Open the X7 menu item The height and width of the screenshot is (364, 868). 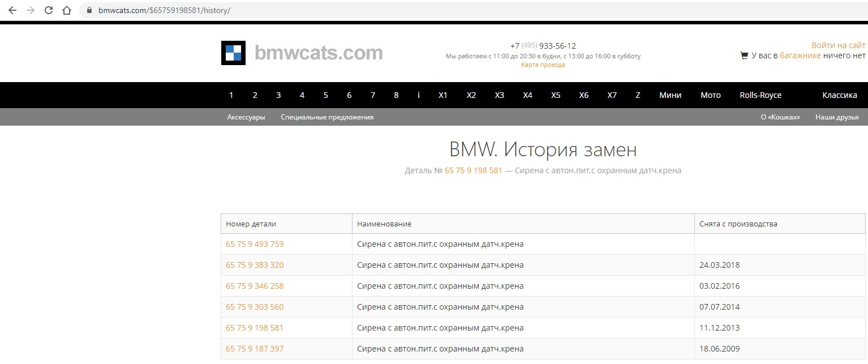tap(612, 95)
